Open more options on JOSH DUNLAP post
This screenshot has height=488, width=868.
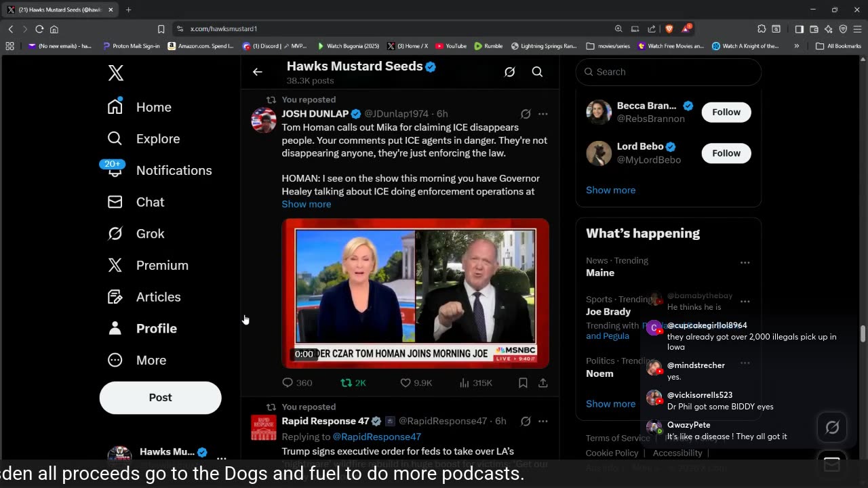pos(542,114)
